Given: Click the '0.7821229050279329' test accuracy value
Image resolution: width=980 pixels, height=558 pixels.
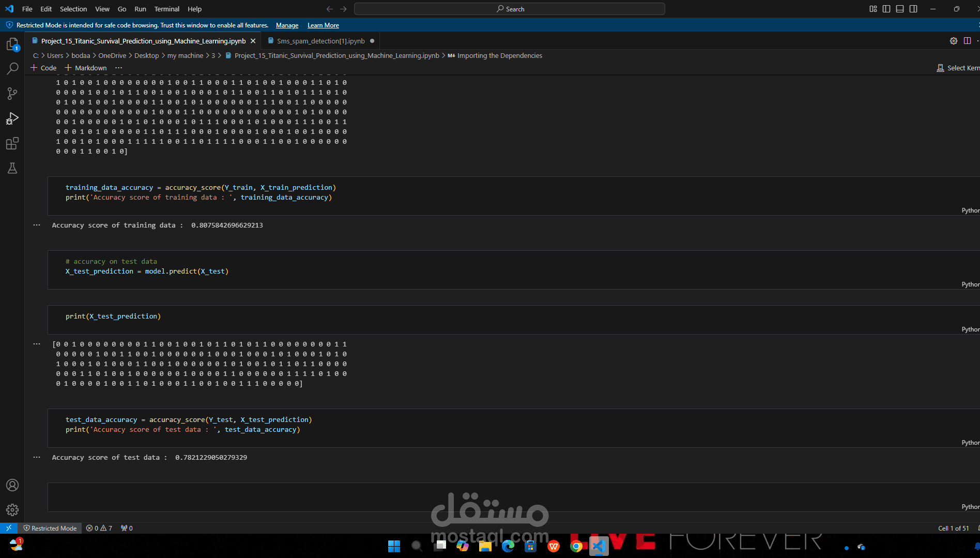Looking at the screenshot, I should coord(211,457).
